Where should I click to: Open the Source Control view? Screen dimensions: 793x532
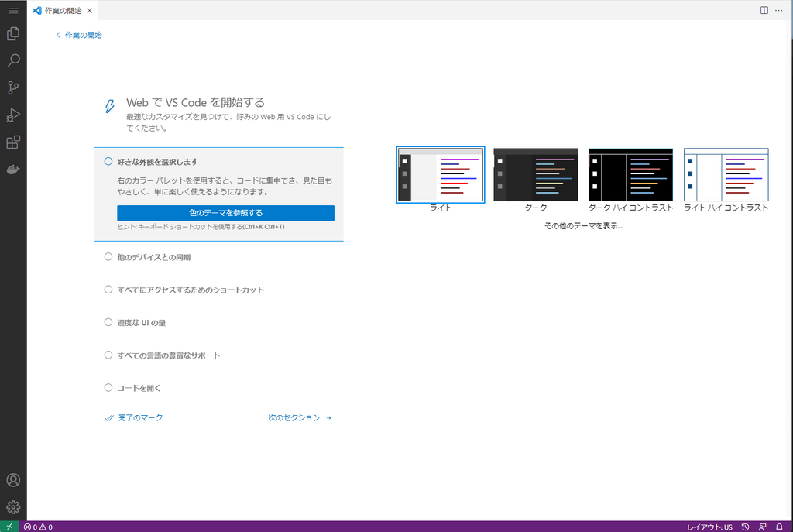pos(12,88)
